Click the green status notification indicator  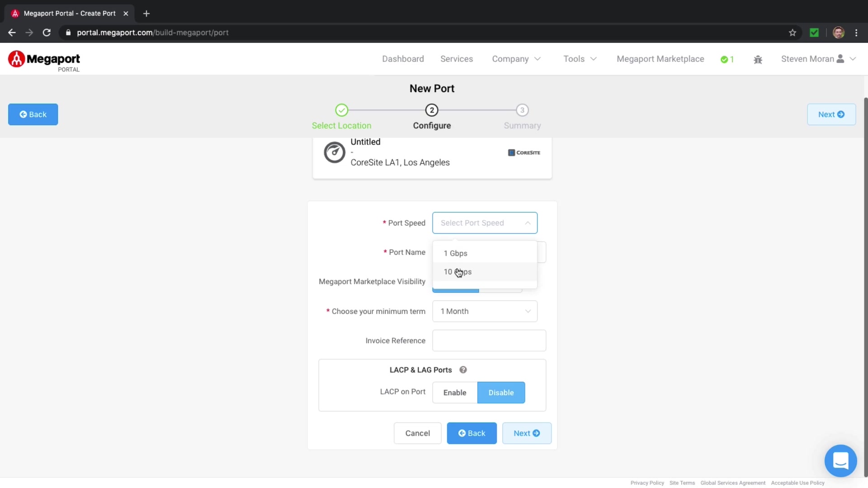point(727,59)
